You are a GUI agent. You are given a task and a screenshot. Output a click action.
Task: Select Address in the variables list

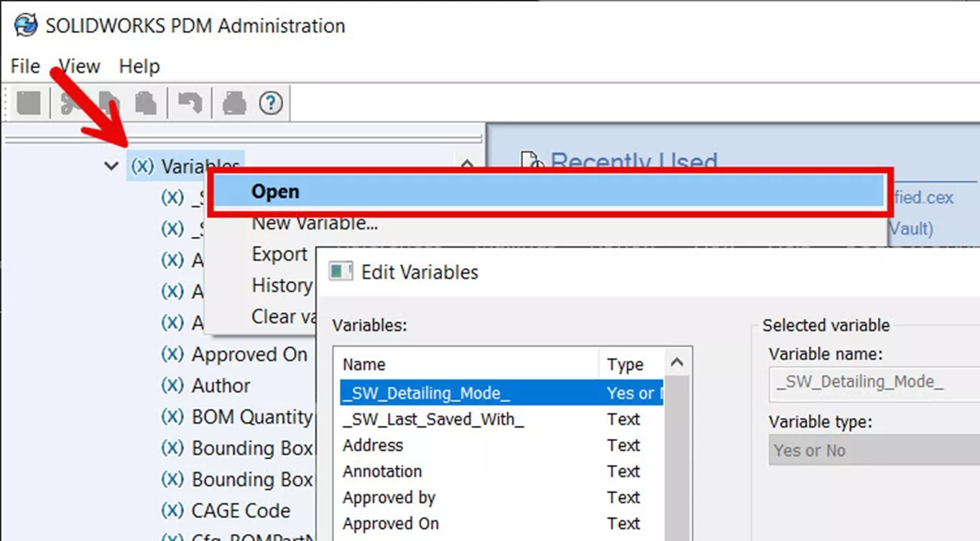pos(373,445)
